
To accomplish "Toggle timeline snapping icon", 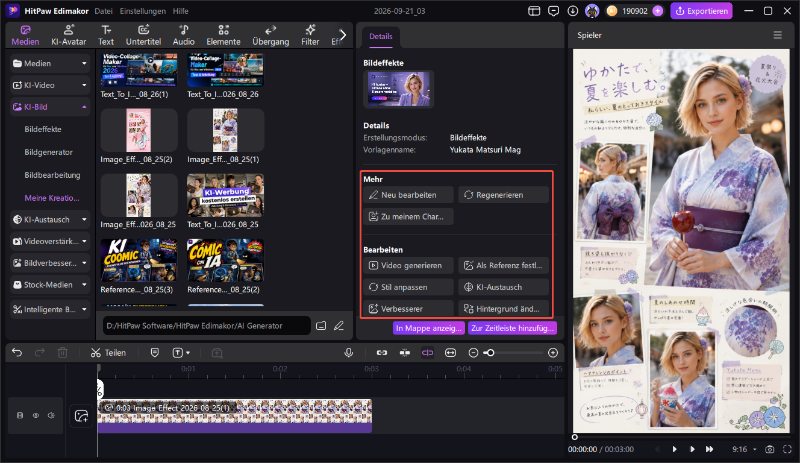I will tap(405, 353).
